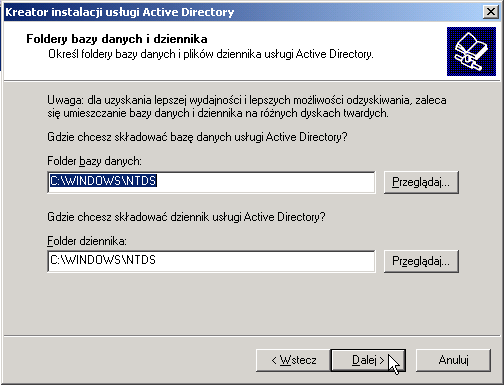Go back using the Wstecz button
Screen dimensions: 504x385
pyautogui.click(x=293, y=360)
